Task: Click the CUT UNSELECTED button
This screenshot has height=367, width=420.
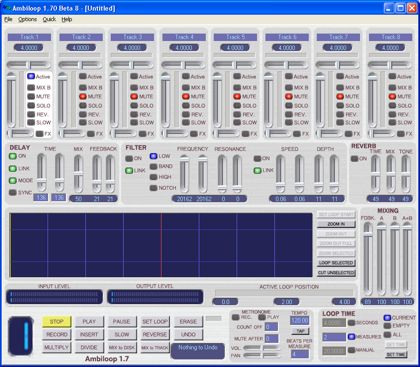Action: click(336, 272)
